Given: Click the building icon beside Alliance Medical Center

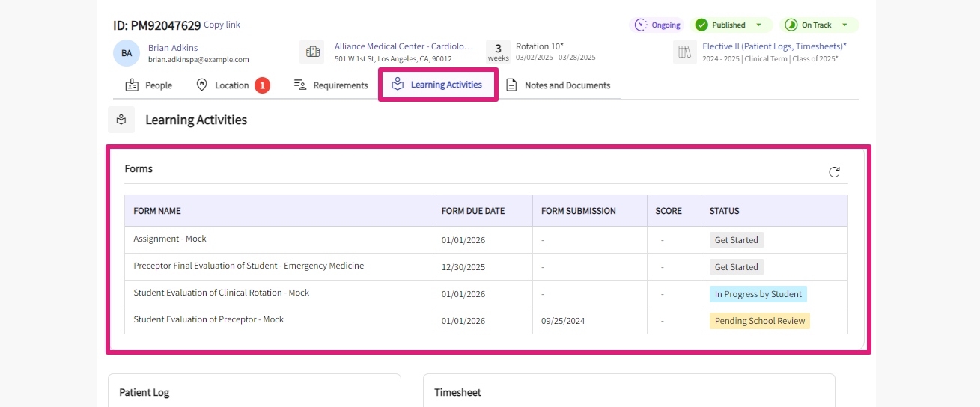Looking at the screenshot, I should pyautogui.click(x=312, y=52).
